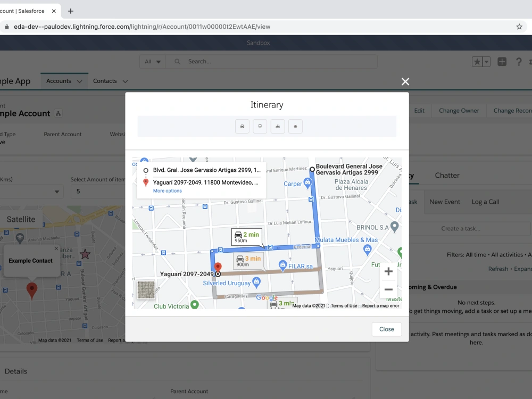Click the site lock security icon
Screen dimensions: 532x399
tap(7, 27)
